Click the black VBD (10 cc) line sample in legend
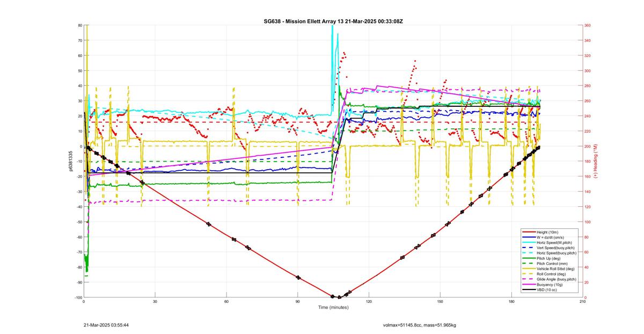This screenshot has height=334, width=644. [528, 290]
